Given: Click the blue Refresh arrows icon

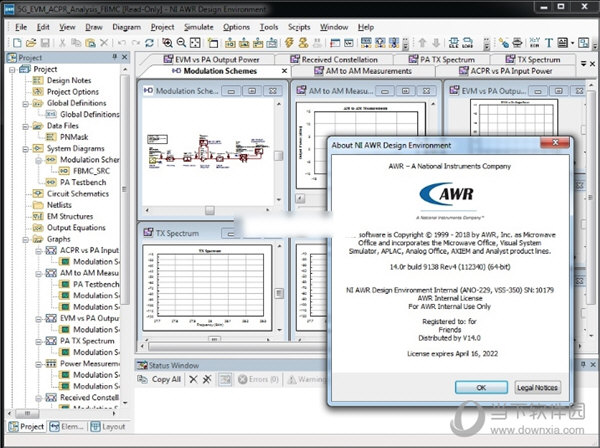Looking at the screenshot, I should click(149, 42).
